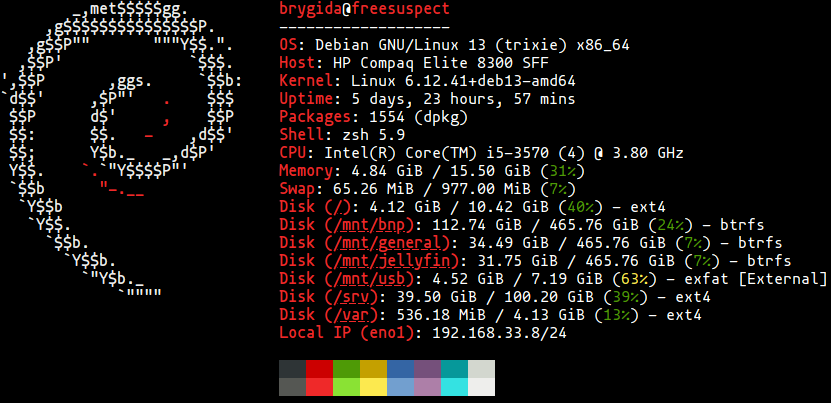Click the Debian swirl ASCII logo
The width and height of the screenshot is (831, 403).
[122, 151]
